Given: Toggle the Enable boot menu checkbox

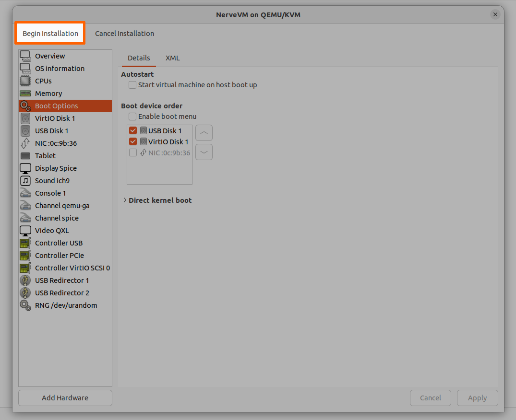Looking at the screenshot, I should (132, 117).
